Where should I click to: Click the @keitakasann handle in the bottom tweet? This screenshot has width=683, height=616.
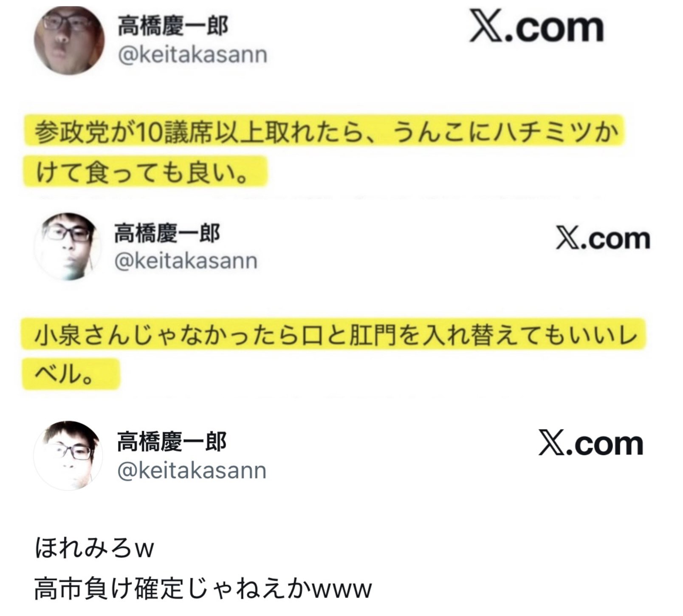tap(192, 471)
